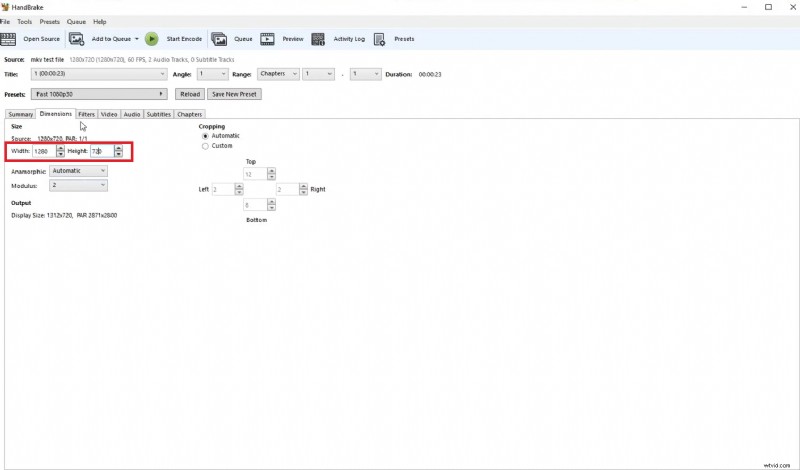Increase Left crop with up arrow
Viewport: 800px width, 470px height.
(239, 187)
